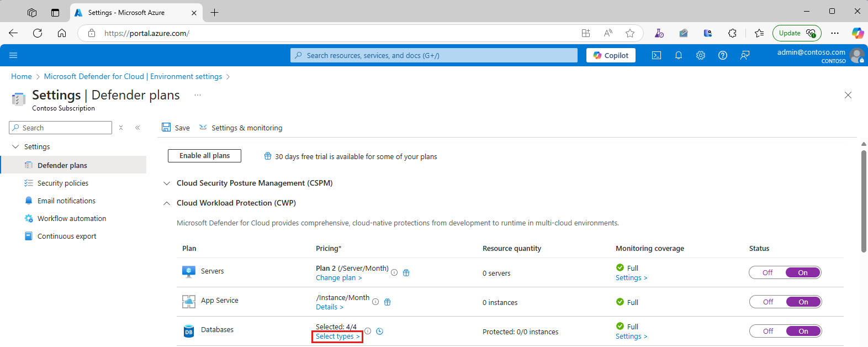Click the browser Refresh button

[x=38, y=33]
